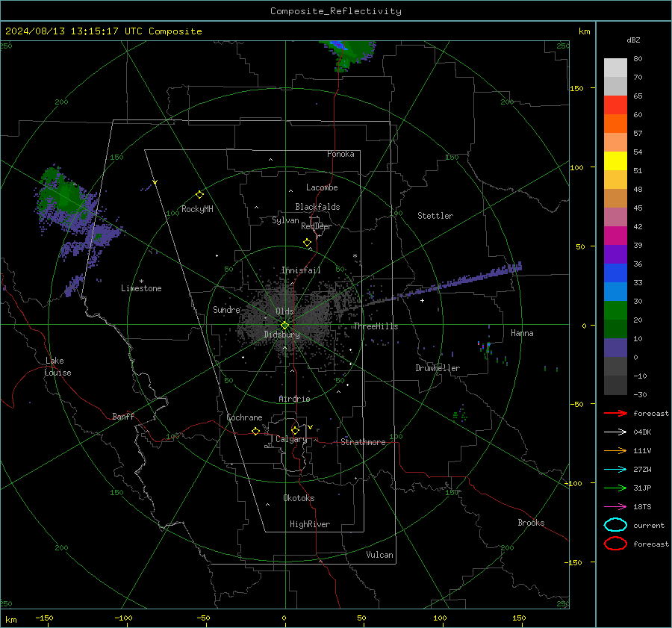Click the yellow diamond marker above Calgary
The image size is (672, 628).
click(295, 430)
